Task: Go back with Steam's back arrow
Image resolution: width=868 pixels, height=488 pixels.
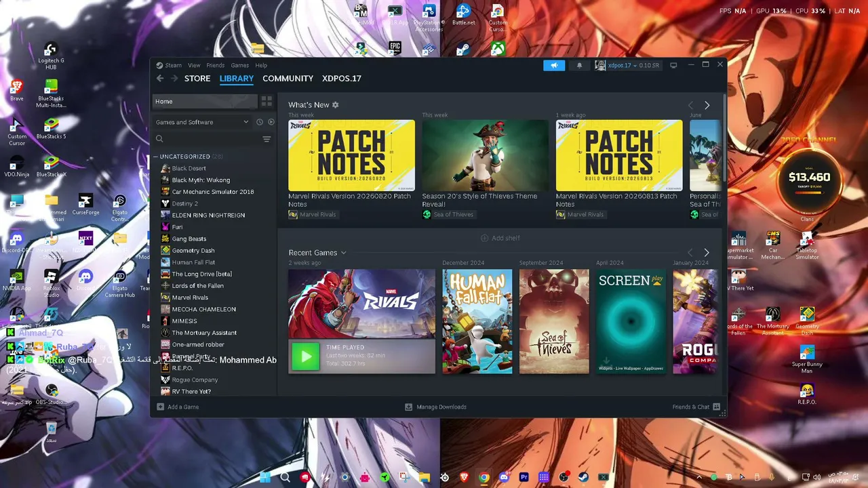Action: click(160, 79)
